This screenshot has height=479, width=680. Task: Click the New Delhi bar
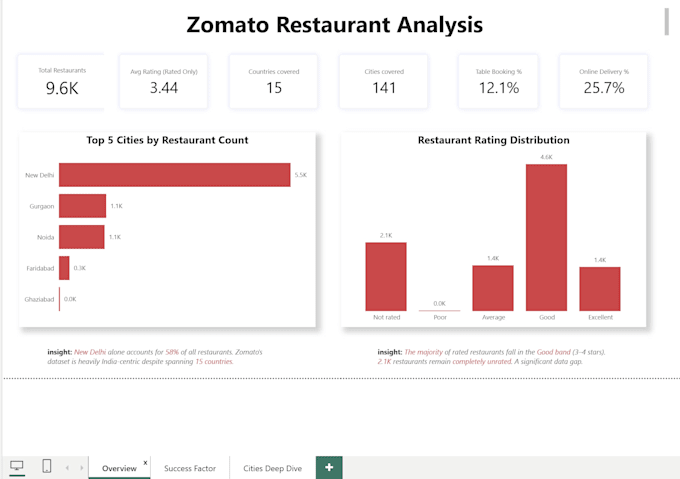pyautogui.click(x=174, y=175)
